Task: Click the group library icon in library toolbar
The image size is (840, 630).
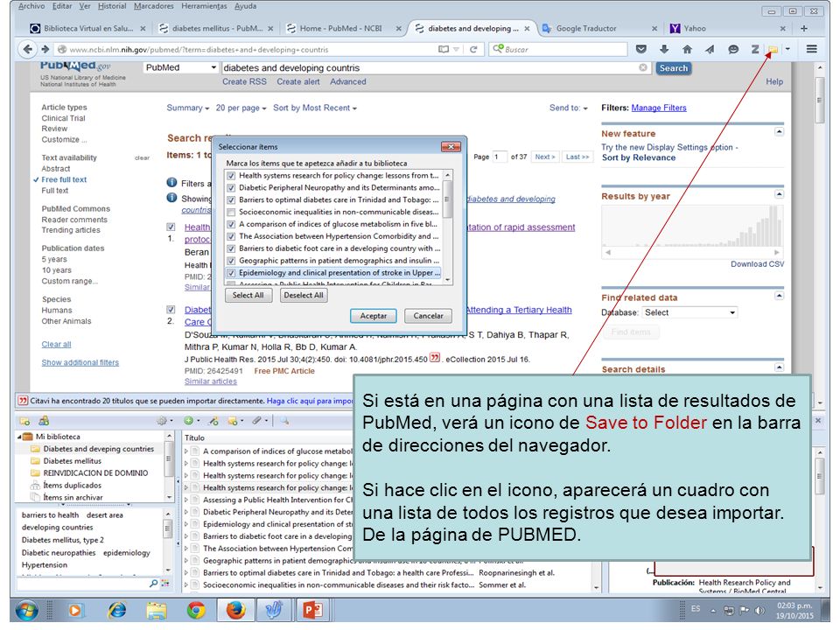Action: [x=44, y=421]
